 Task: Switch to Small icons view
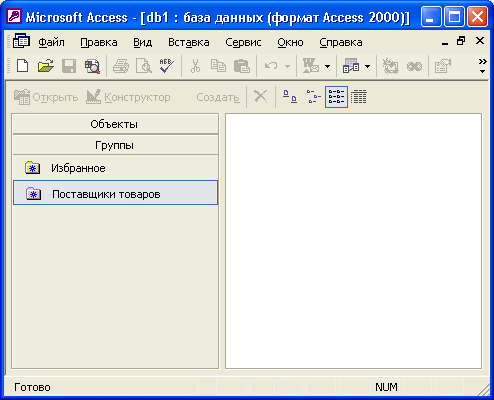point(313,97)
